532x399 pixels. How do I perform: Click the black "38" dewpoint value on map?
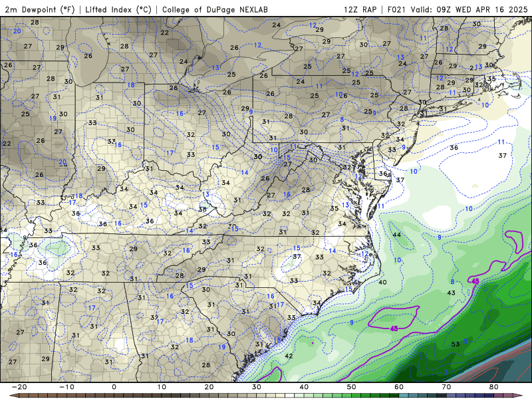[x=203, y=209]
